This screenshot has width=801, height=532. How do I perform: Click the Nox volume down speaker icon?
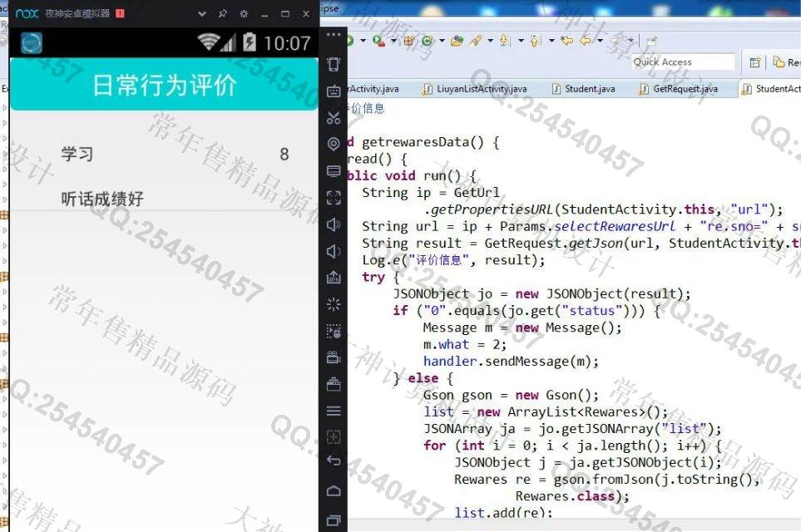pos(334,251)
